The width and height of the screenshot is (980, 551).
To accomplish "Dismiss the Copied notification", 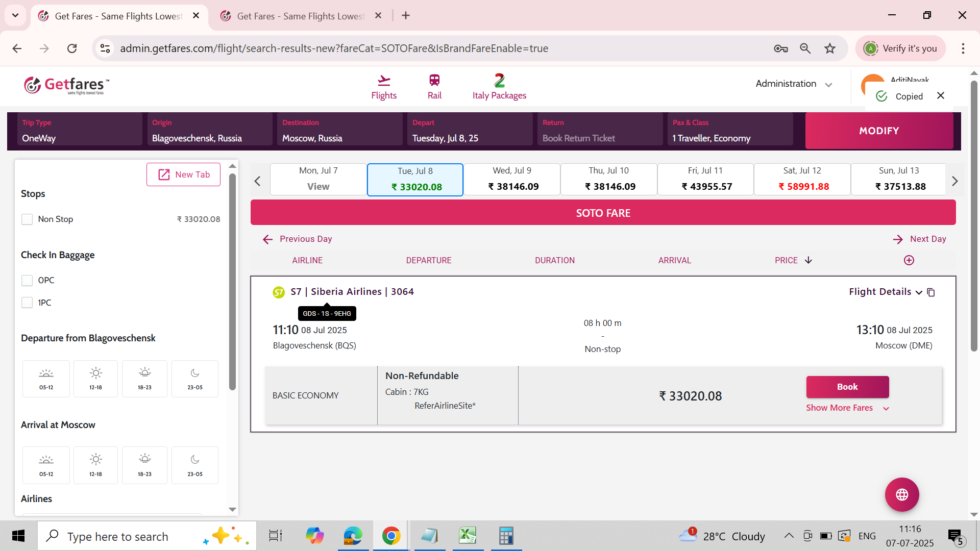I will 941,96.
